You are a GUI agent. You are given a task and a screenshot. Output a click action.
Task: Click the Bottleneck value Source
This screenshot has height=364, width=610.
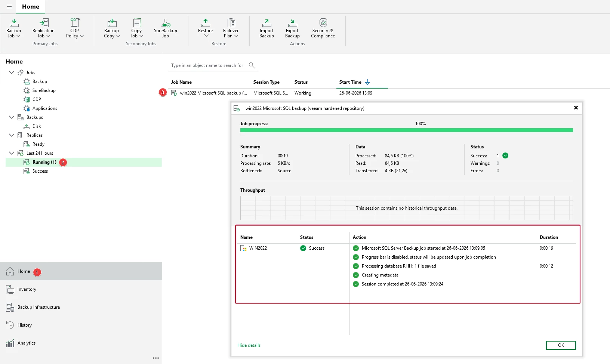tap(284, 171)
